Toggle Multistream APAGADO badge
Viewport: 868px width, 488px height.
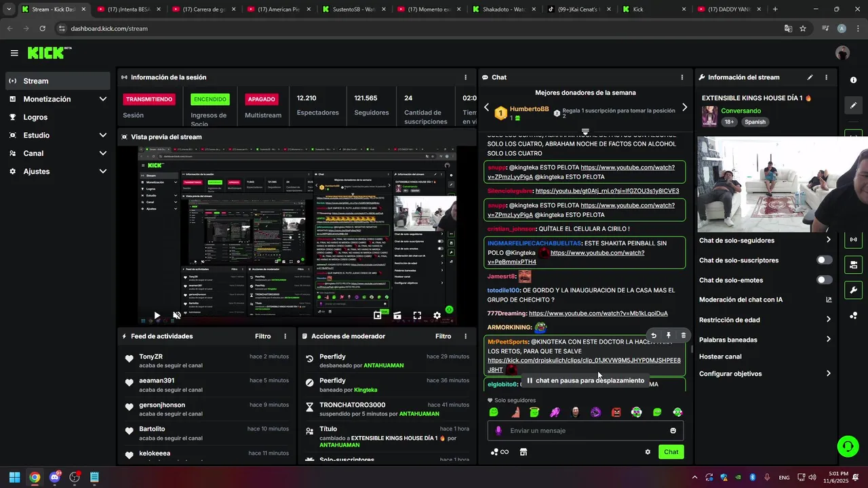tap(262, 99)
